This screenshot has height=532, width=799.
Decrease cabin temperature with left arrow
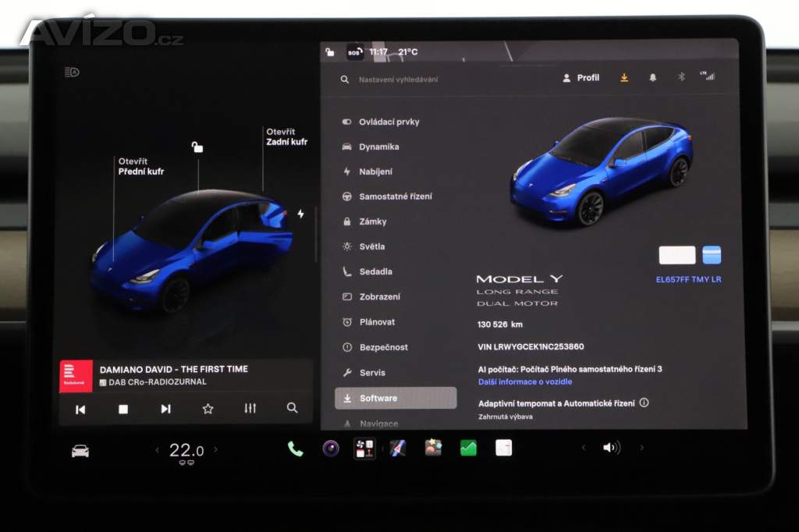[x=157, y=449]
